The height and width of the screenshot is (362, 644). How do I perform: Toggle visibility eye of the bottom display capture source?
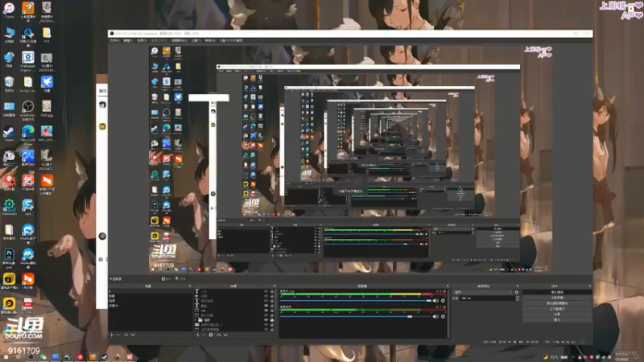click(266, 330)
